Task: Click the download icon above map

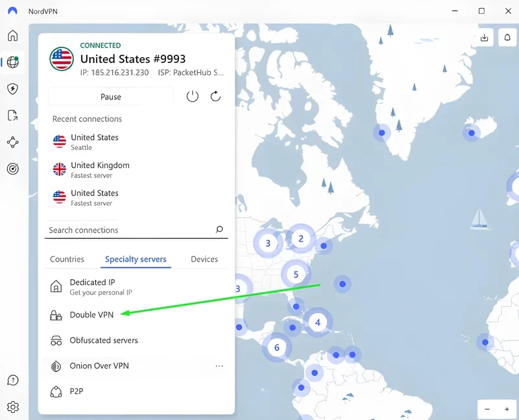Action: [x=484, y=38]
